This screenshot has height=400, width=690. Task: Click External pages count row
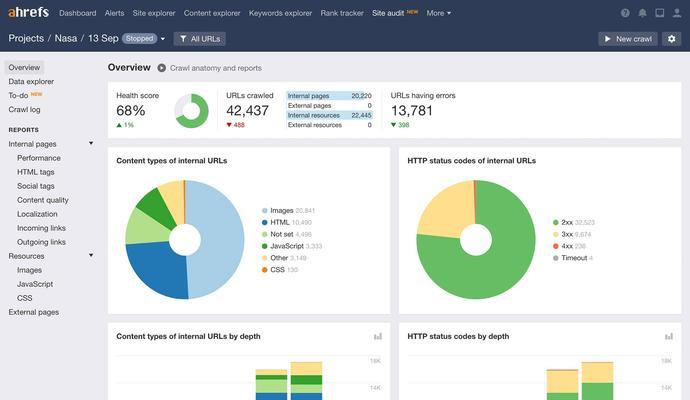(x=330, y=106)
